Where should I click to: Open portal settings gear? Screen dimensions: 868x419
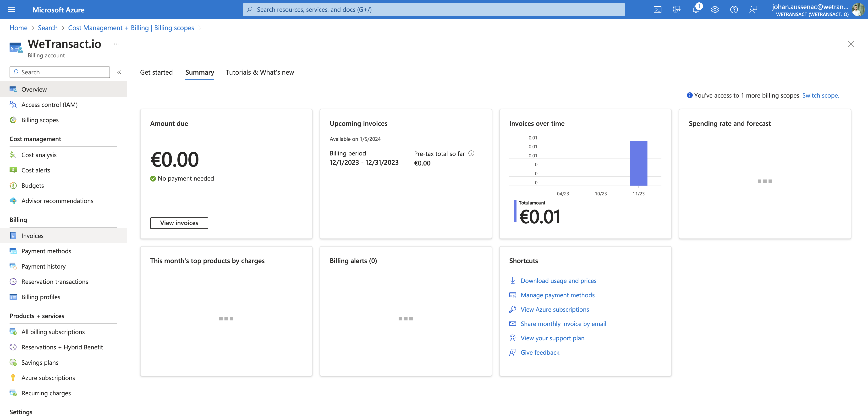[x=715, y=9]
